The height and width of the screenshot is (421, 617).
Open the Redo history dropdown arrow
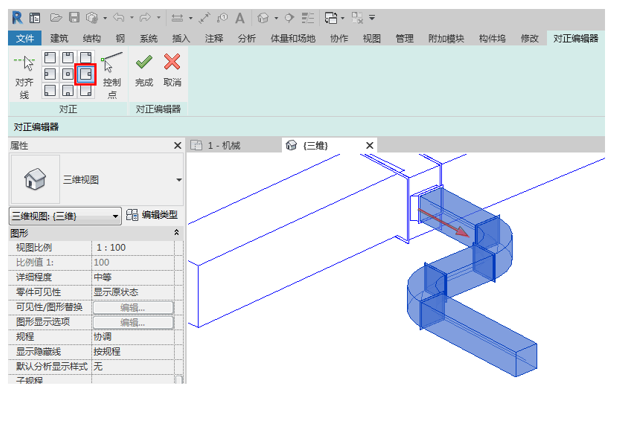(159, 18)
